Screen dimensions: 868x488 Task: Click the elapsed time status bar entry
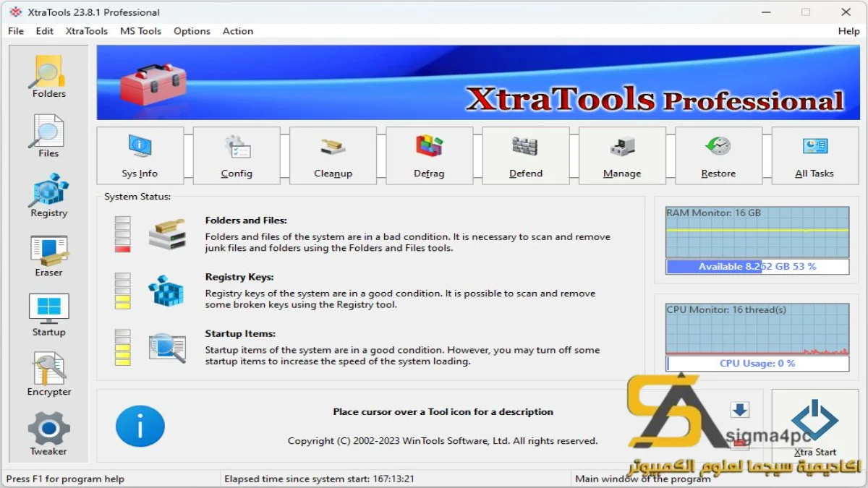pyautogui.click(x=319, y=479)
